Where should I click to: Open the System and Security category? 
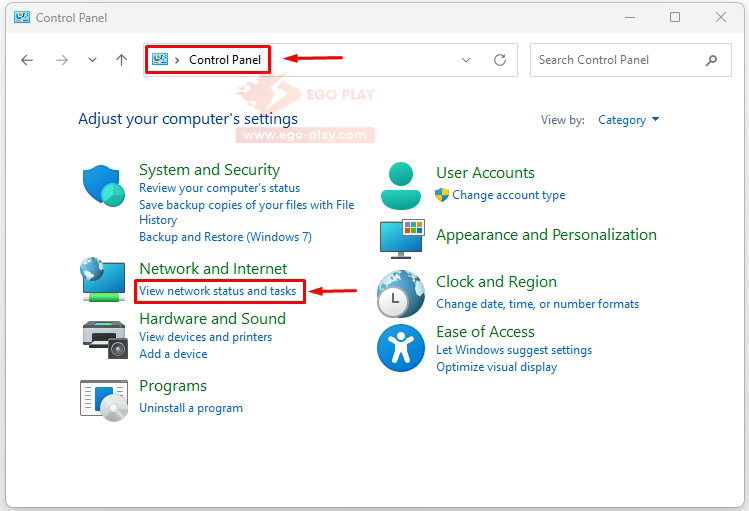click(209, 170)
